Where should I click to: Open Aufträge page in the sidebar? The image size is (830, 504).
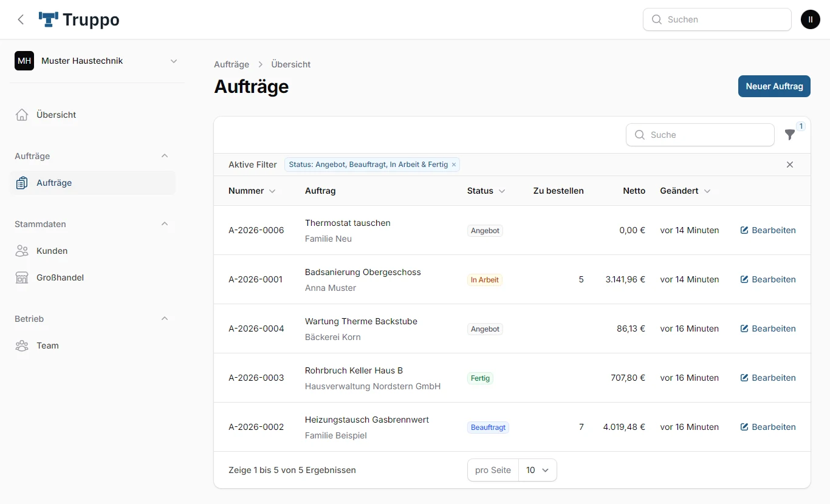pyautogui.click(x=93, y=183)
